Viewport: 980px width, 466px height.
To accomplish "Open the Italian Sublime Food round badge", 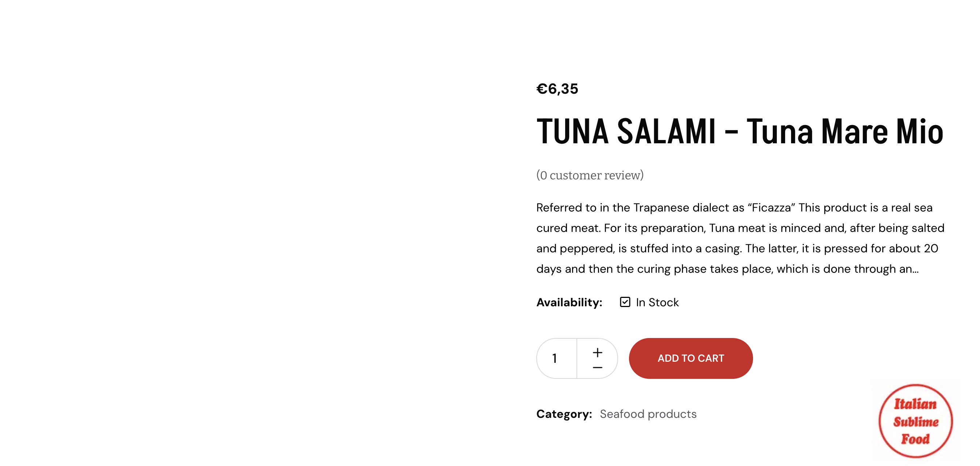I will point(915,421).
